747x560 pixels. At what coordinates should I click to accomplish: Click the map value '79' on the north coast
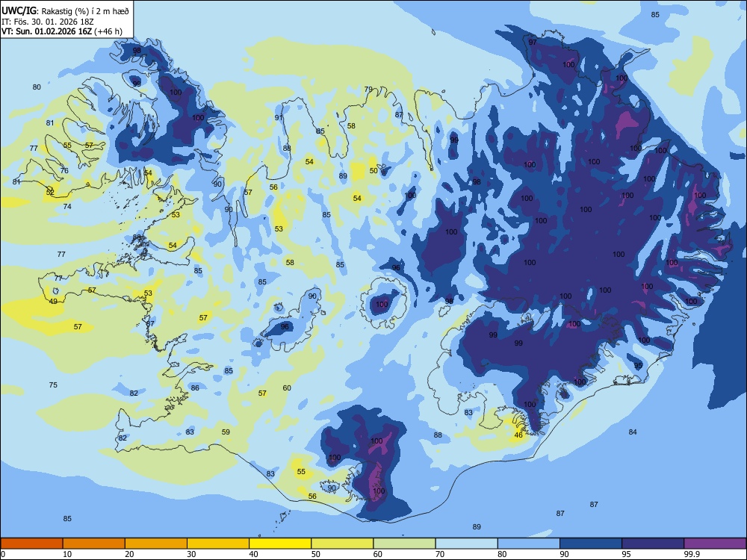click(368, 89)
